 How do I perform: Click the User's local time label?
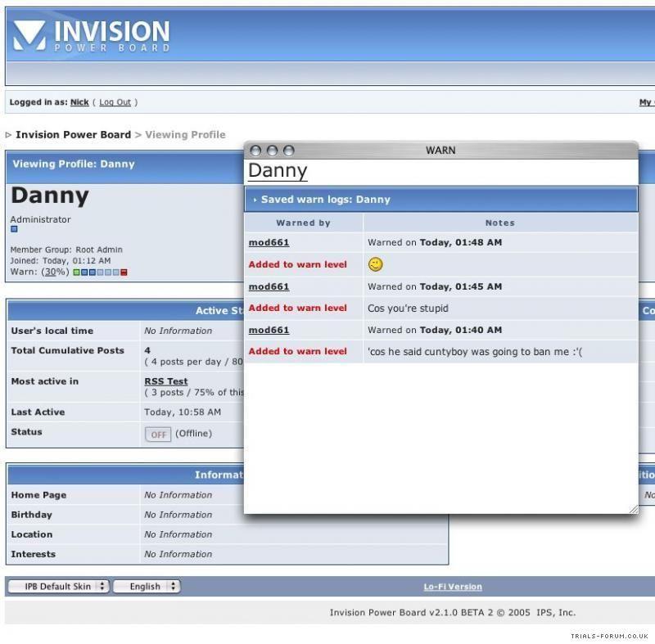click(52, 331)
